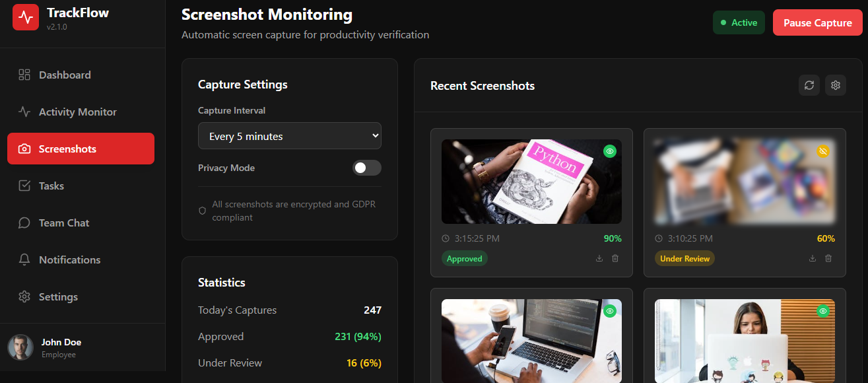
Task: Click the TrackFlow heartbeat logo icon
Action: tap(26, 17)
